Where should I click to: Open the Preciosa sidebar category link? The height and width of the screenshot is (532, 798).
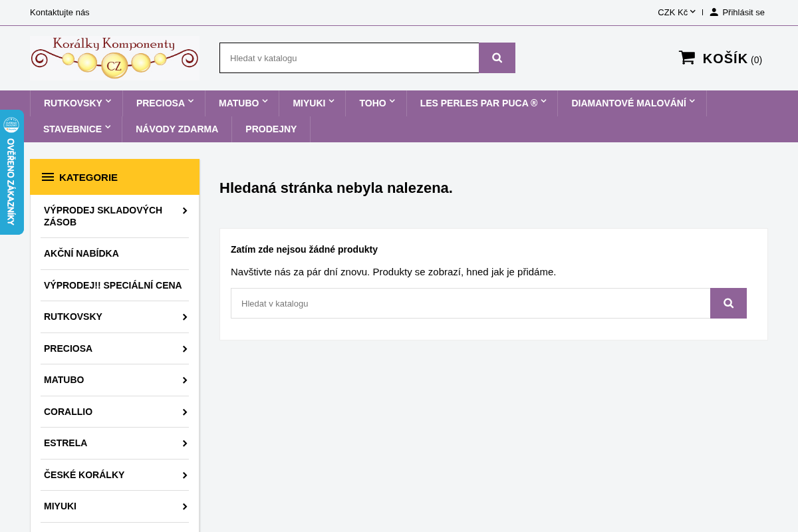tap(68, 348)
